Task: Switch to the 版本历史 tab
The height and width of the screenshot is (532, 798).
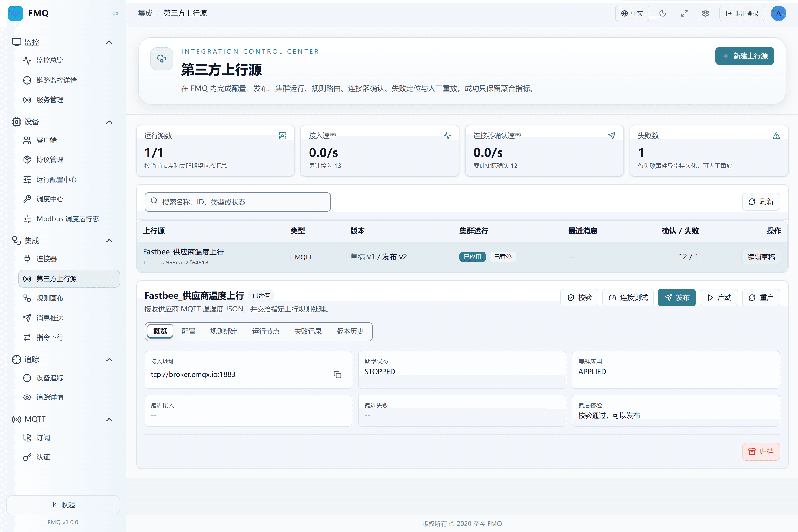Action: pos(350,331)
